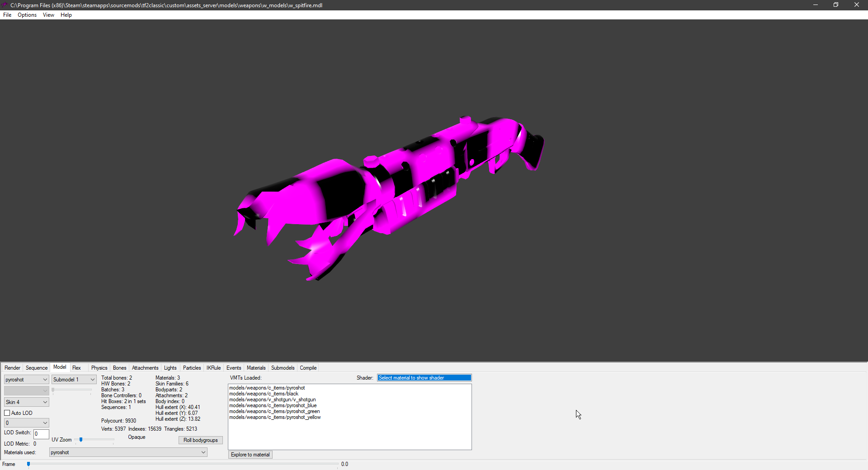The width and height of the screenshot is (868, 470).
Task: Open the IKRule tab
Action: click(213, 368)
